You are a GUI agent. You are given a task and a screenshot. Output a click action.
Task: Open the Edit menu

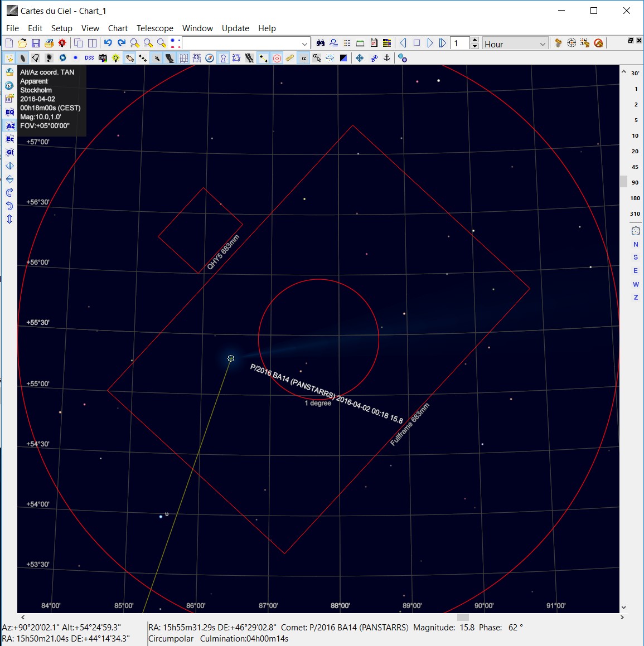tap(35, 28)
